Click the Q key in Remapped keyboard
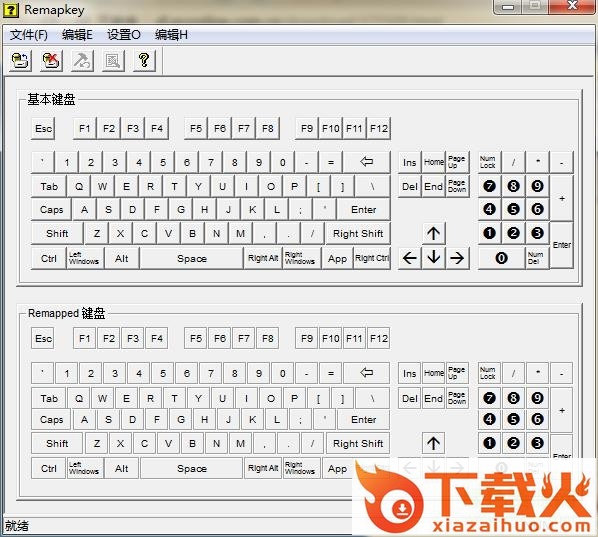 79,399
